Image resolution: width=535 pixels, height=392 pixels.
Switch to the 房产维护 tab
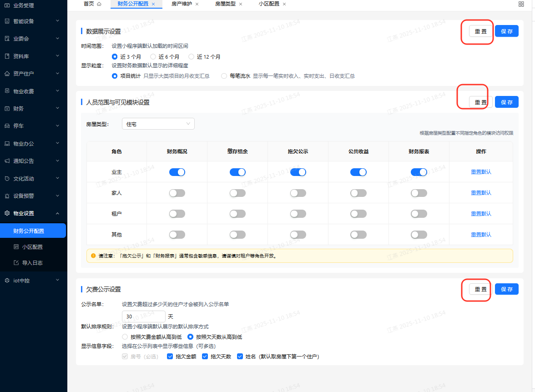tap(181, 4)
